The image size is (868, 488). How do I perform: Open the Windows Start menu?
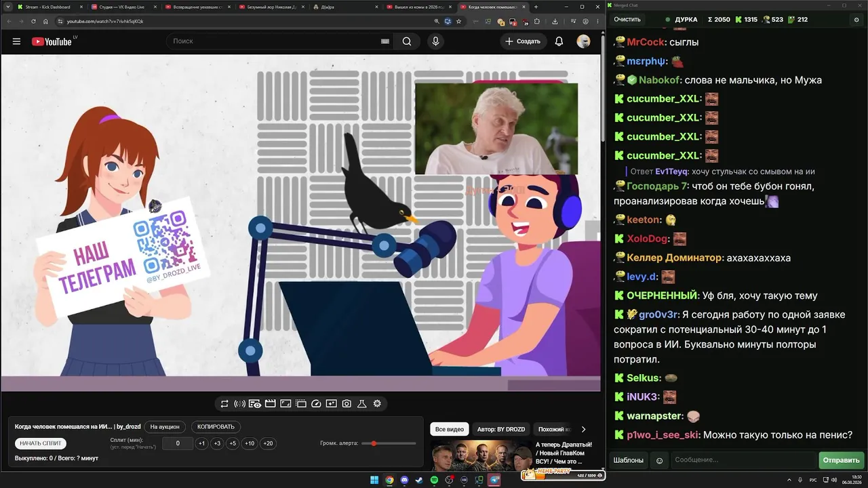coord(374,481)
